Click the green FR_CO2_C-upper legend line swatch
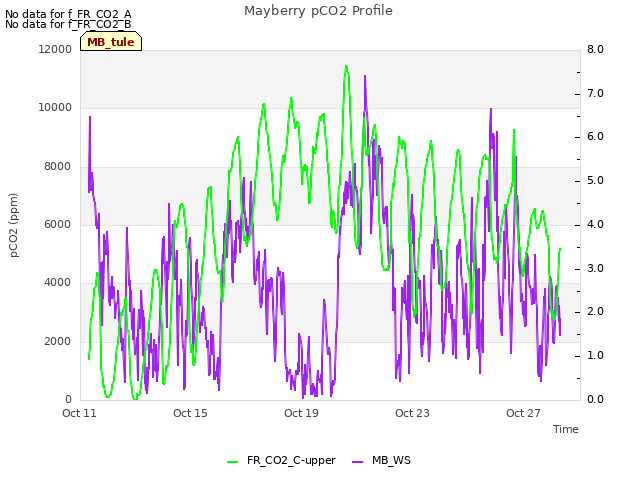Image resolution: width=640 pixels, height=480 pixels. (x=232, y=462)
